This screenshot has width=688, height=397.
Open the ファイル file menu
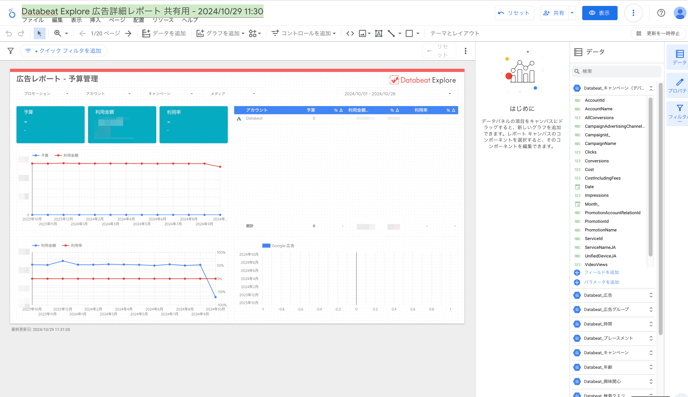pos(33,20)
